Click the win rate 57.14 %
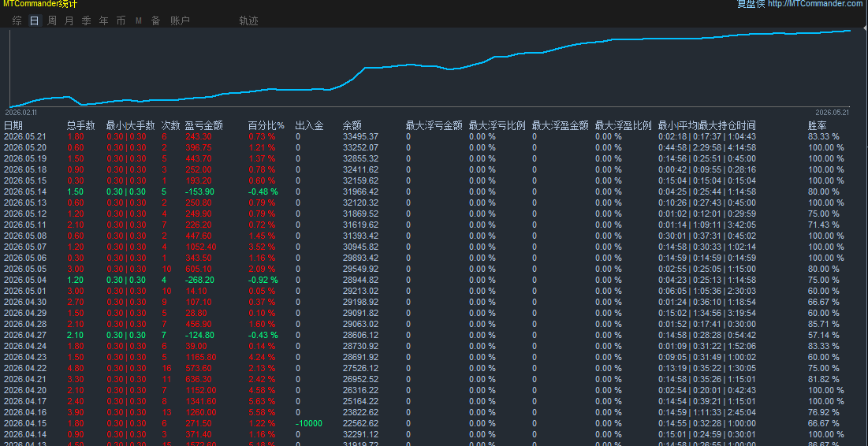The height and width of the screenshot is (446, 868). (824, 336)
